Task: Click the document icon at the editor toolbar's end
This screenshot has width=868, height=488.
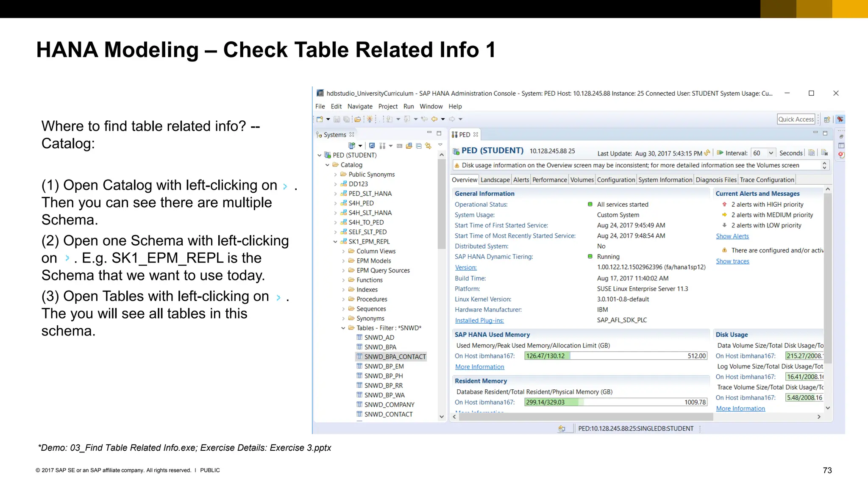Action: pos(824,153)
